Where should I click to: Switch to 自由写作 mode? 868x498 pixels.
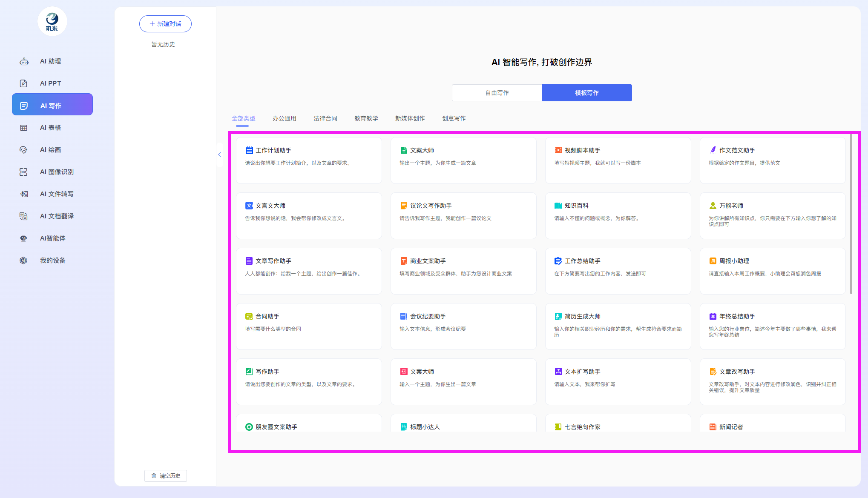(497, 93)
